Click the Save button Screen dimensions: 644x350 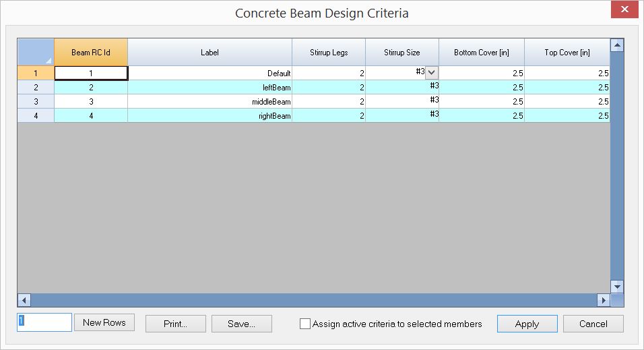click(241, 324)
